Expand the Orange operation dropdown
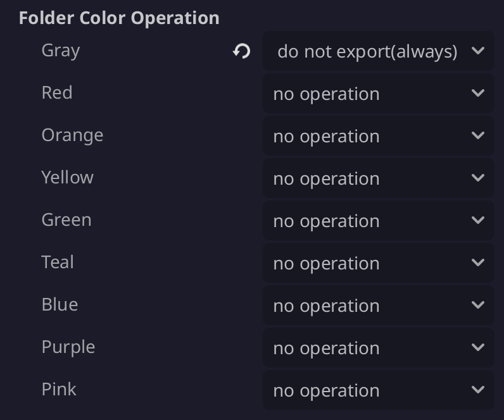 pos(378,136)
